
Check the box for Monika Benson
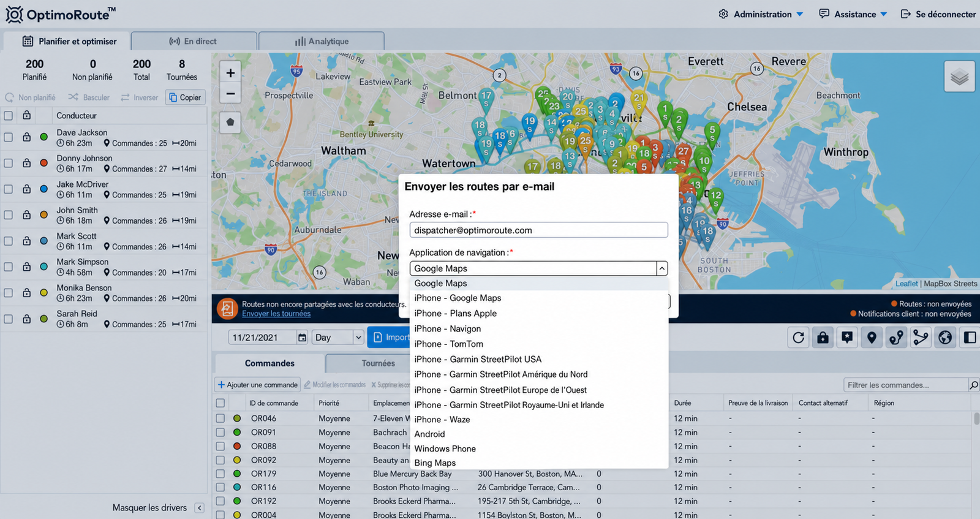[x=9, y=293]
